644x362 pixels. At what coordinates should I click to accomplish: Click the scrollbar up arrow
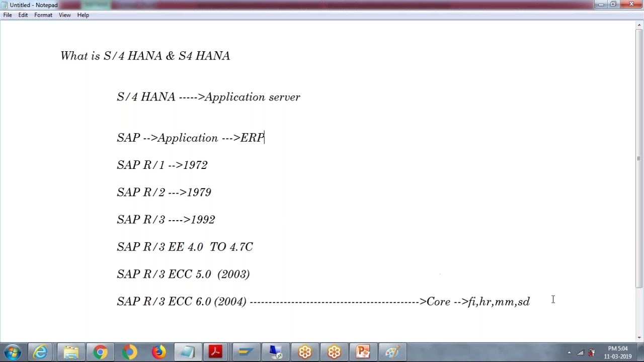(639, 26)
